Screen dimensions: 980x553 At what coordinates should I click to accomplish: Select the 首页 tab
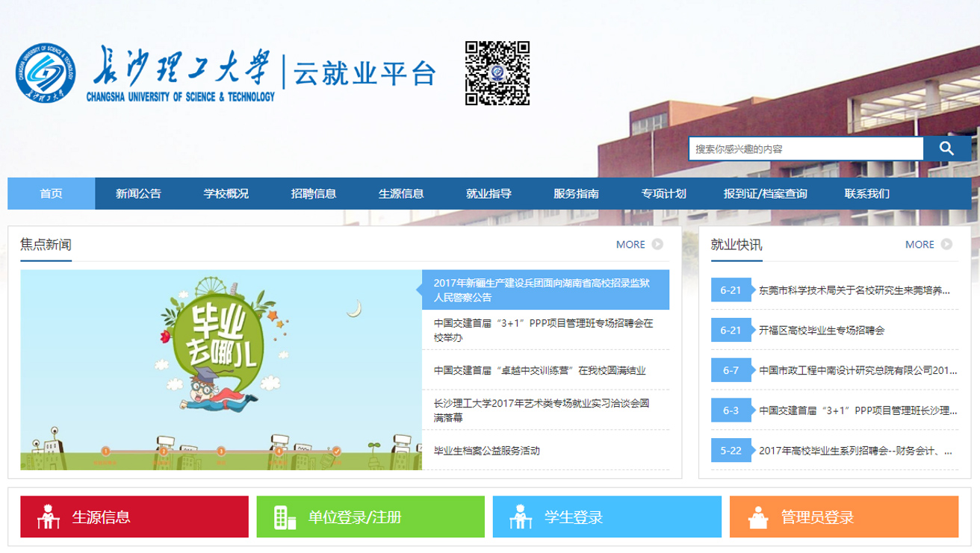coord(51,193)
